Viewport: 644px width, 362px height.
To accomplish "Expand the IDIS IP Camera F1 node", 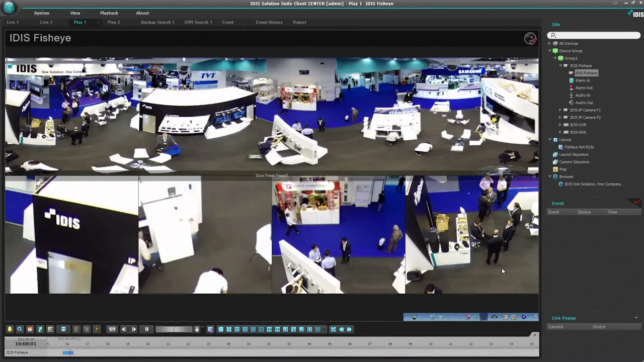I will (560, 110).
